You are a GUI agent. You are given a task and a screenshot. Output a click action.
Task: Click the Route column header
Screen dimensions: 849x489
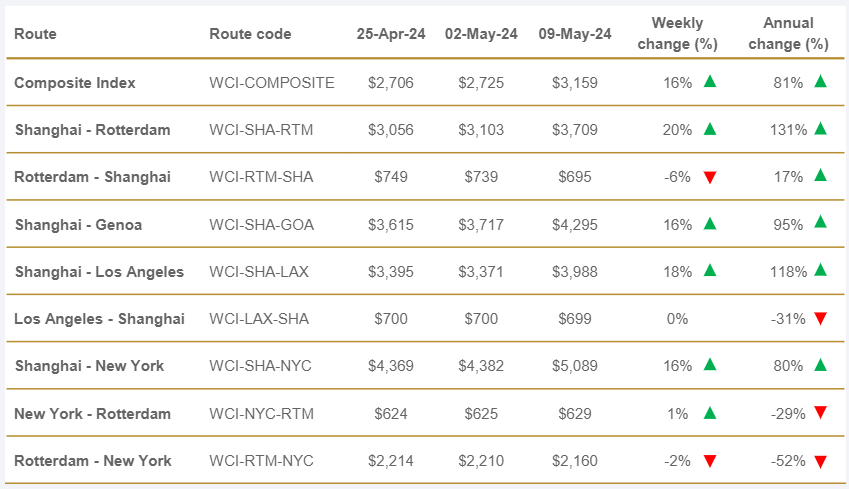click(x=36, y=34)
